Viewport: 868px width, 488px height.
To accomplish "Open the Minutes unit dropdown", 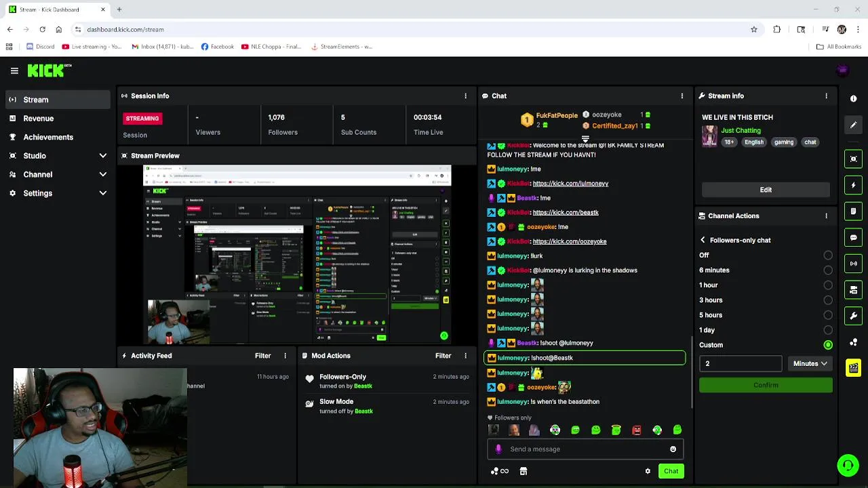I will (x=810, y=364).
